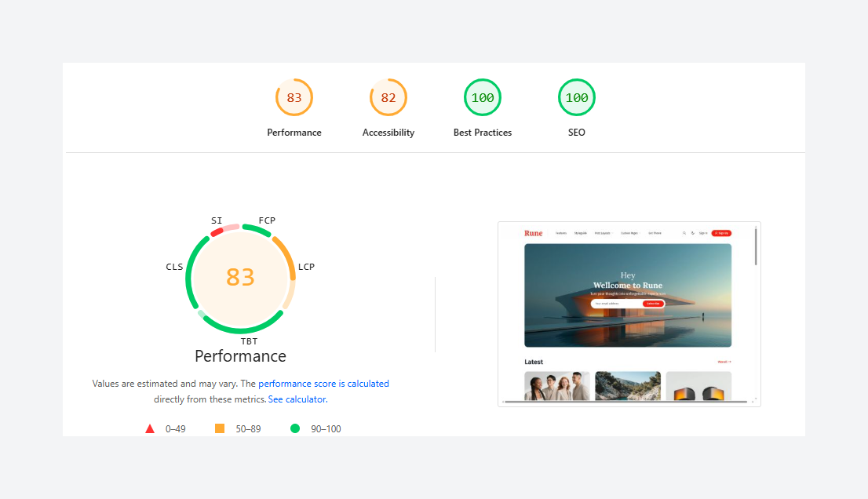The height and width of the screenshot is (499, 868).
Task: Click the large 'Performance' heading below the gauge
Action: pyautogui.click(x=240, y=355)
